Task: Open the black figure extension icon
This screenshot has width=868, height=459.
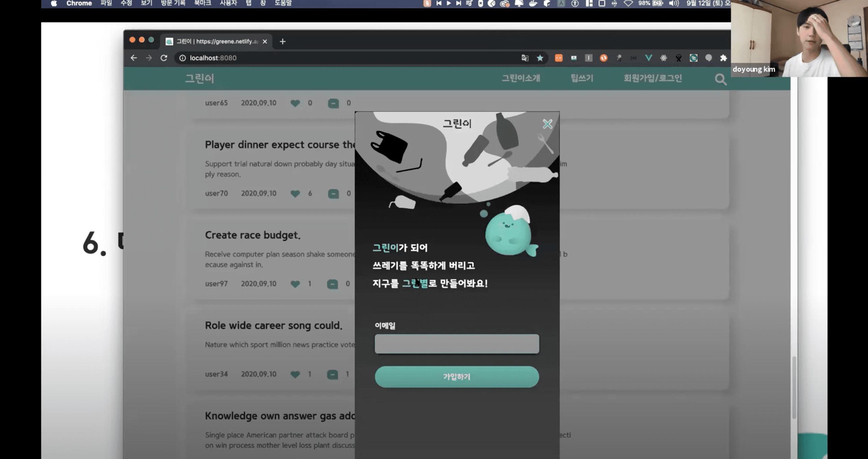Action: (678, 58)
